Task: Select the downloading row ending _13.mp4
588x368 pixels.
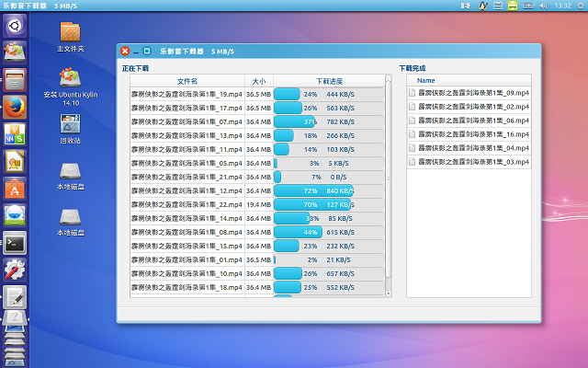Action: [257, 135]
